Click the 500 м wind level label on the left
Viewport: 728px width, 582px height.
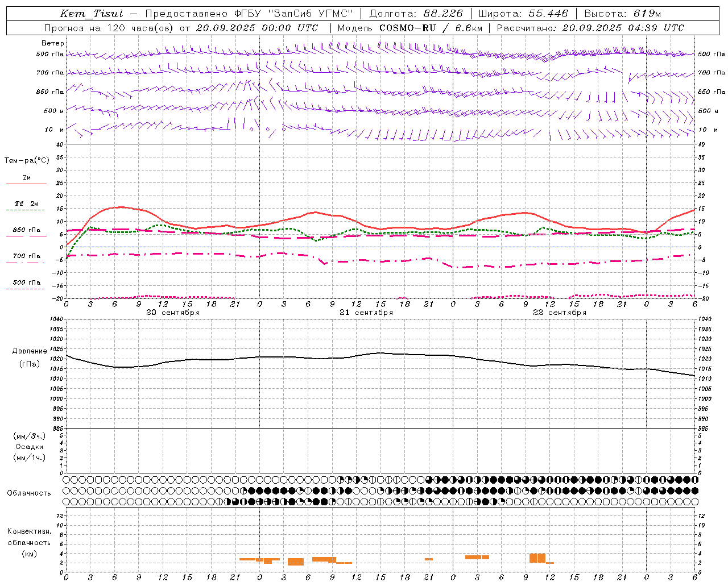(x=54, y=111)
